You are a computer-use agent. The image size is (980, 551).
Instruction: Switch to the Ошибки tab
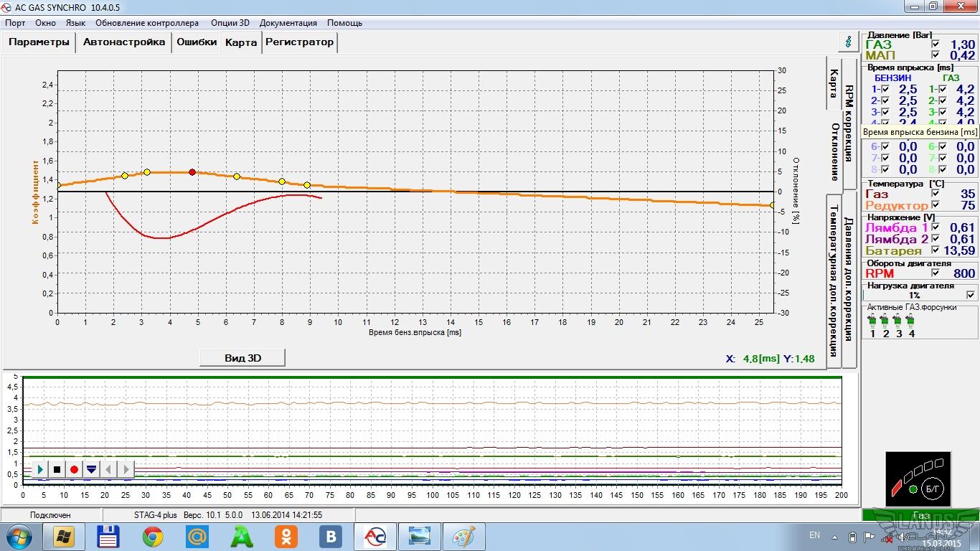click(x=197, y=42)
